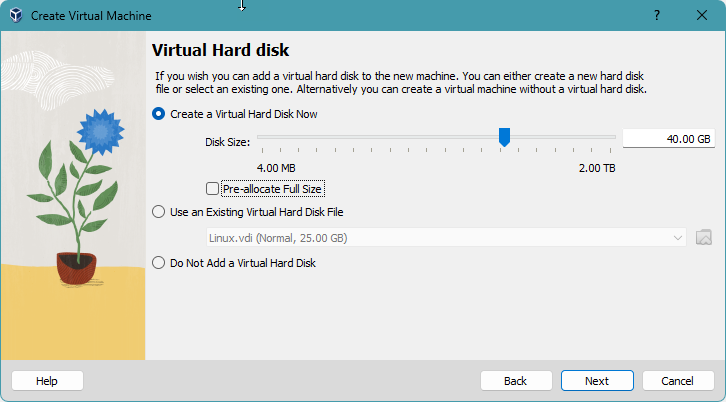This screenshot has height=402, width=726.
Task: Click the folder browse icon for disk file
Action: point(704,238)
